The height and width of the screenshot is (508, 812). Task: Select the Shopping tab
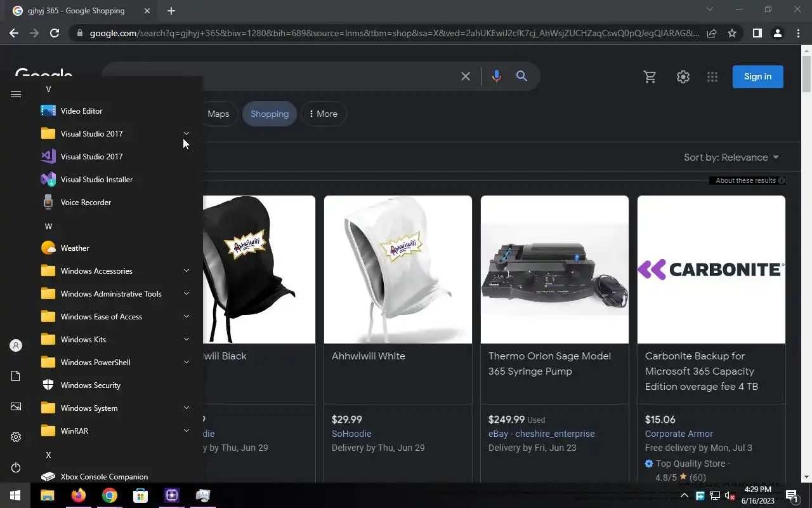point(270,114)
